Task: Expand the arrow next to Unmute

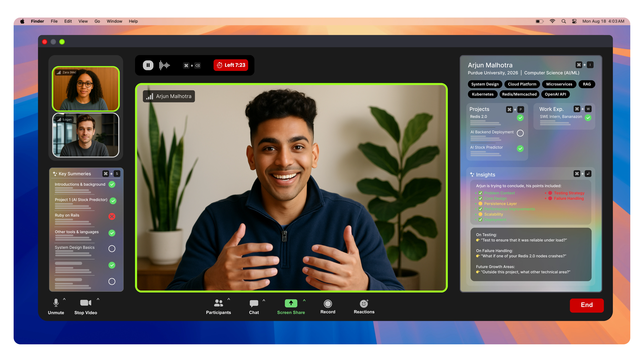Action: pos(64,299)
